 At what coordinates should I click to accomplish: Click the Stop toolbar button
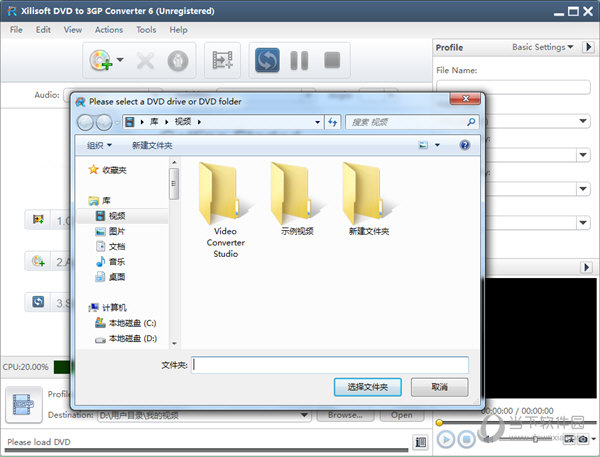pos(332,60)
